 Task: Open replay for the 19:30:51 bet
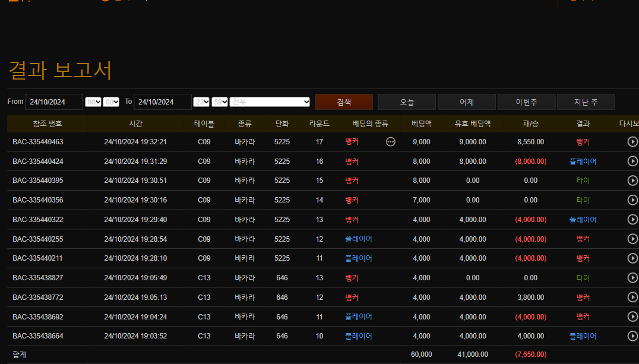[x=632, y=181]
